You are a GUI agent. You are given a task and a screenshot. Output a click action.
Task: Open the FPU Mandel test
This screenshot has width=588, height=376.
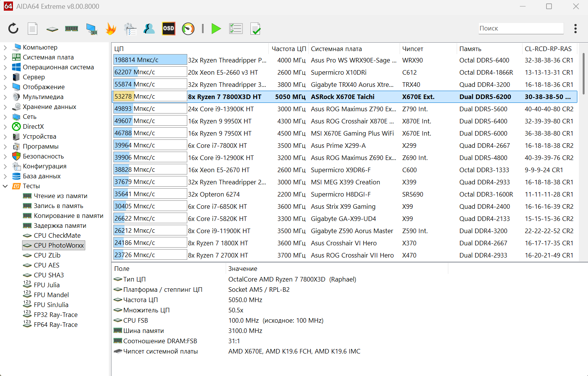tap(51, 295)
